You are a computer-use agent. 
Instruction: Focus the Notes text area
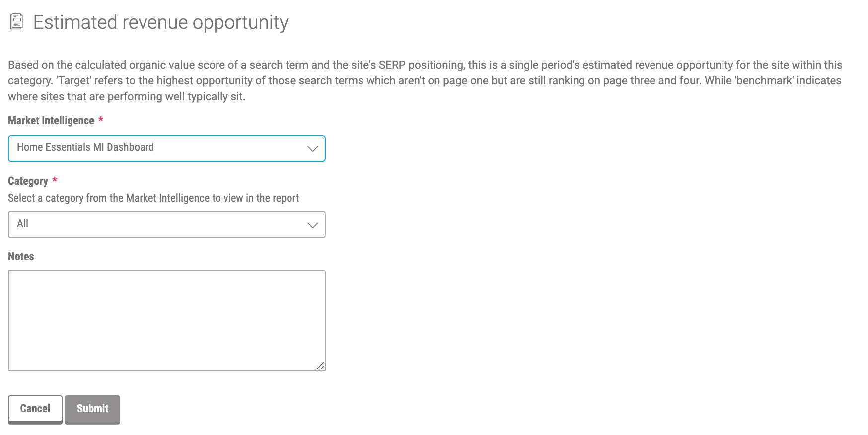167,321
